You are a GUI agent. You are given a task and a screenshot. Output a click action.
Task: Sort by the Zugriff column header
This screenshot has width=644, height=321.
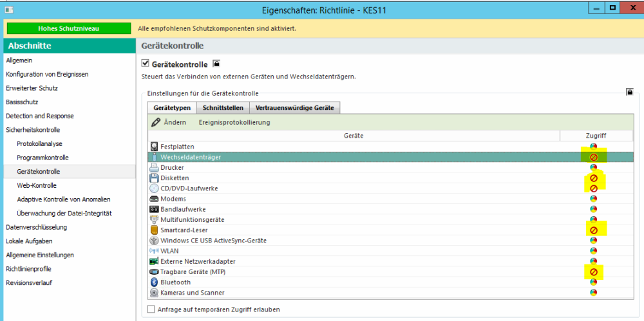pos(596,136)
